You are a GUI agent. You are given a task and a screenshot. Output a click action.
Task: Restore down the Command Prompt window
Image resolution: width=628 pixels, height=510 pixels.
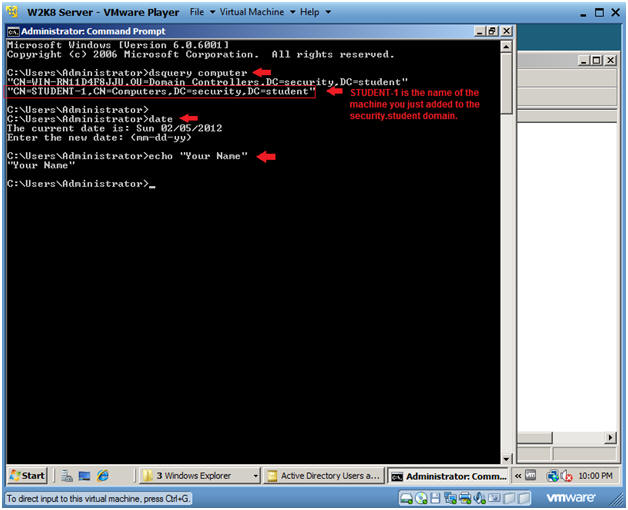492,31
